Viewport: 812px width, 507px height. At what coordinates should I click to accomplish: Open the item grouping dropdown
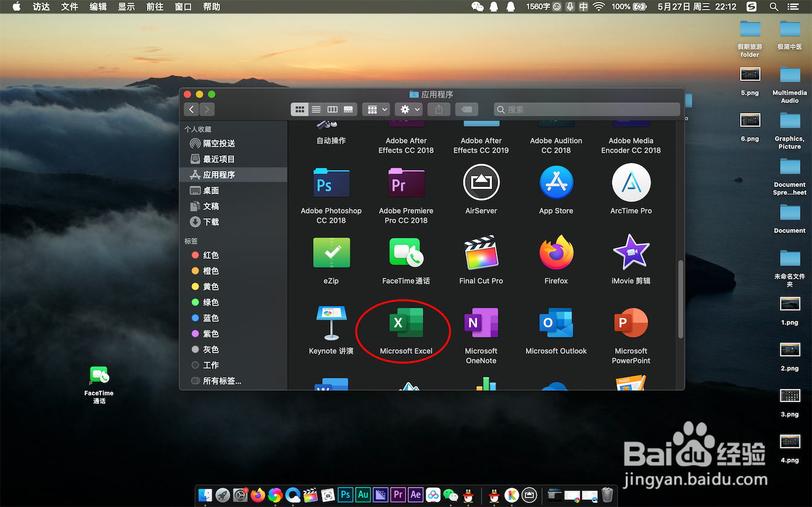pyautogui.click(x=375, y=109)
